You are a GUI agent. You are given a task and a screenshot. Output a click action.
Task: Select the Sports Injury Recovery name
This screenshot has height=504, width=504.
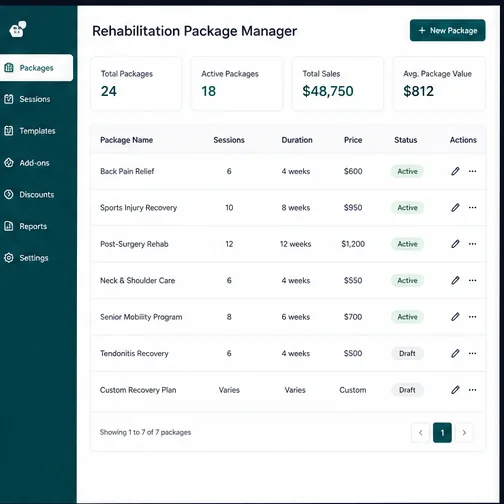pos(138,208)
